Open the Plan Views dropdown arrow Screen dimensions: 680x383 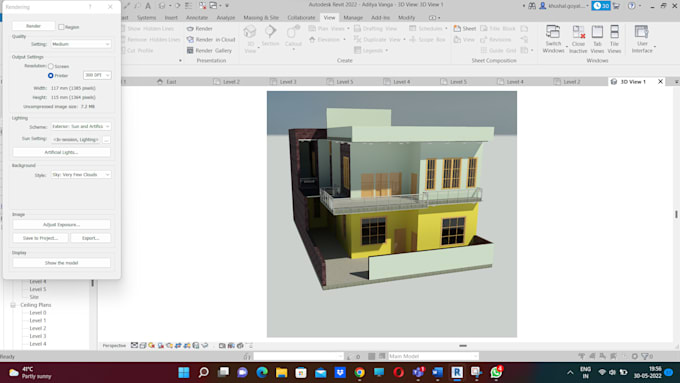point(348,29)
